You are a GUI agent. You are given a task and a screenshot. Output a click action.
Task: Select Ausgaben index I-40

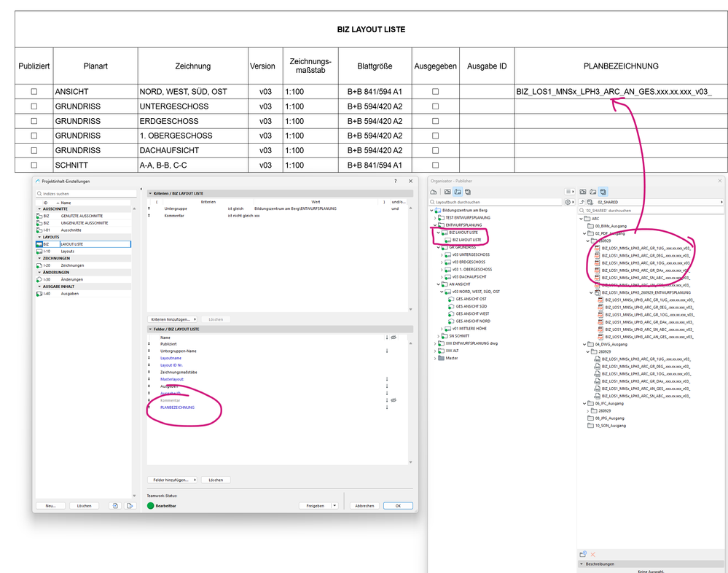84,294
